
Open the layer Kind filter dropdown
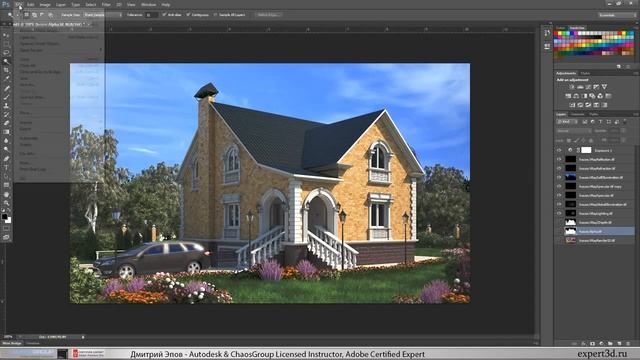tap(568, 122)
